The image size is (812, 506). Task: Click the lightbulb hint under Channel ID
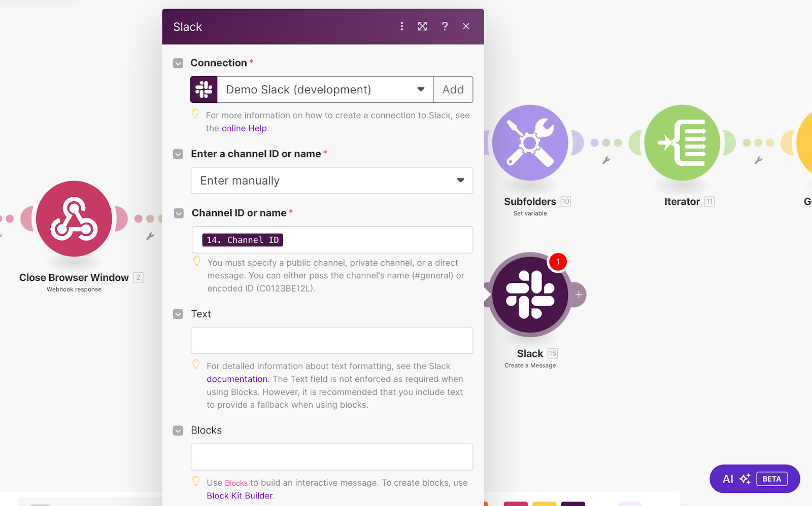(197, 261)
